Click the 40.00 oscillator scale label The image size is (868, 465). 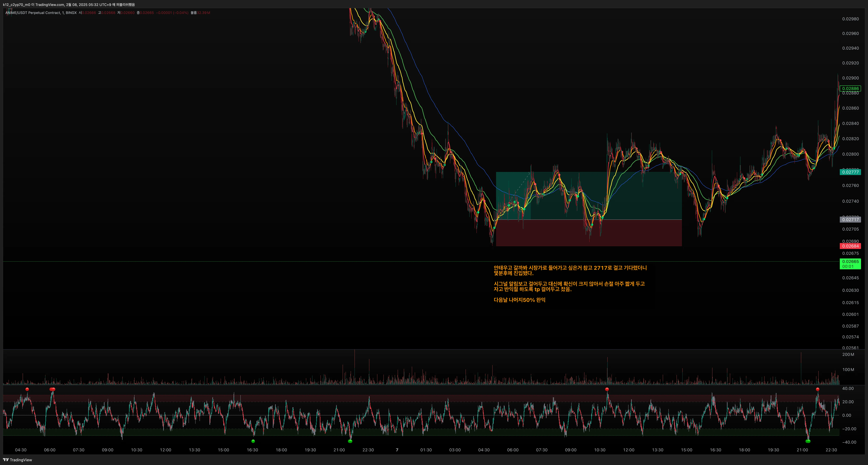pyautogui.click(x=848, y=389)
